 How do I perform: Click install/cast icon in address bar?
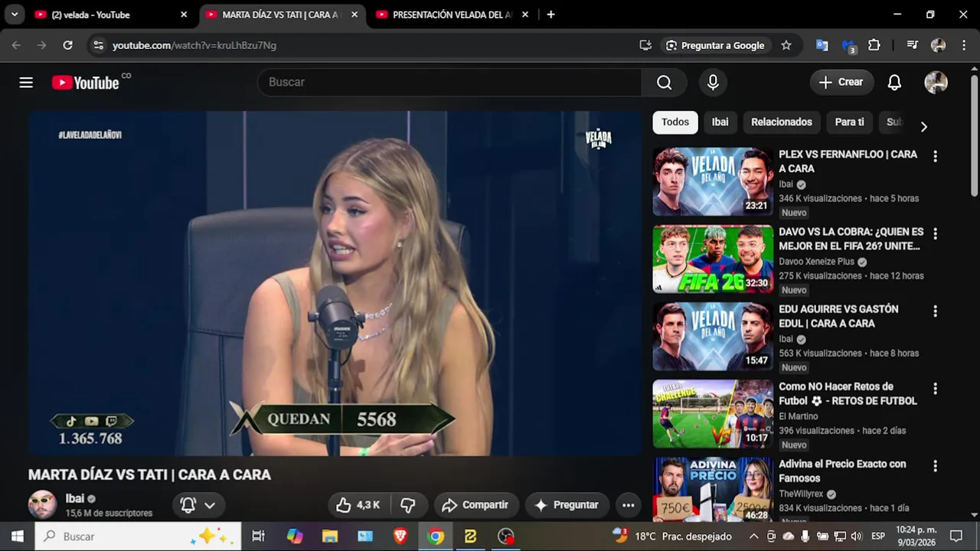click(645, 45)
